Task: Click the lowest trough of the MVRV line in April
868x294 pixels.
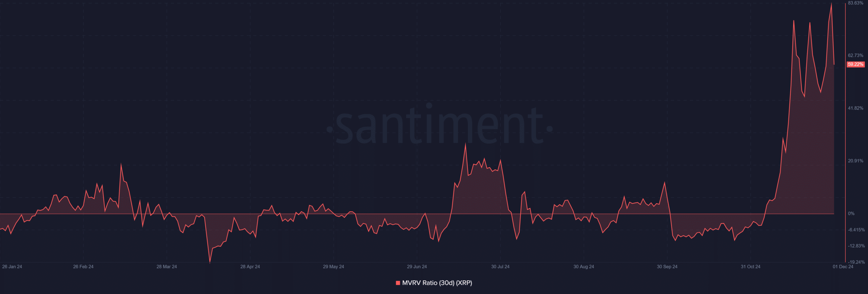Action: pyautogui.click(x=210, y=262)
